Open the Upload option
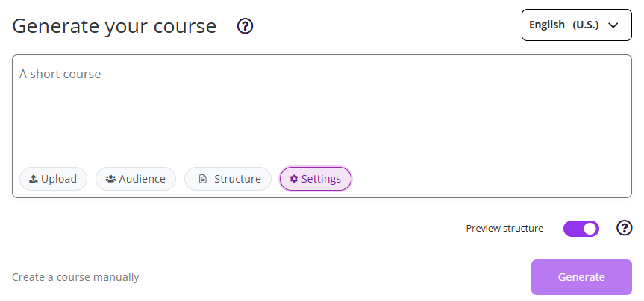The image size is (644, 301). point(54,179)
